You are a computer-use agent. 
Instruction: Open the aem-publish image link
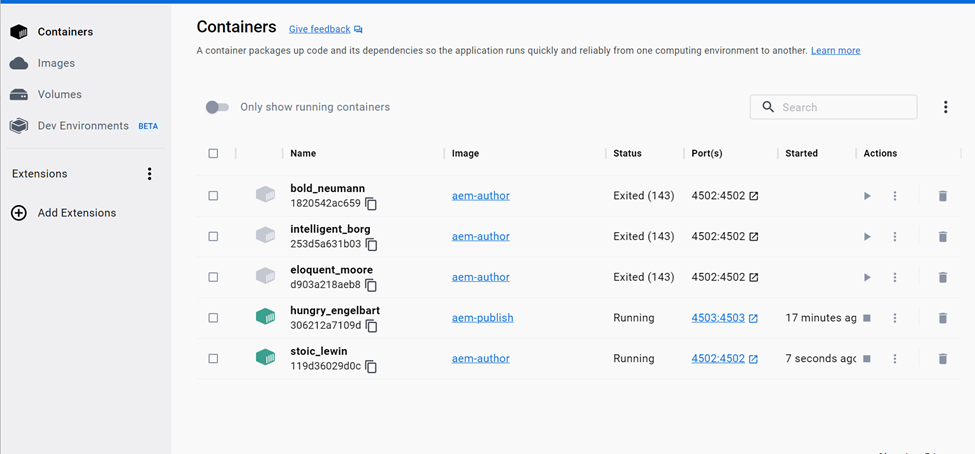(x=482, y=318)
